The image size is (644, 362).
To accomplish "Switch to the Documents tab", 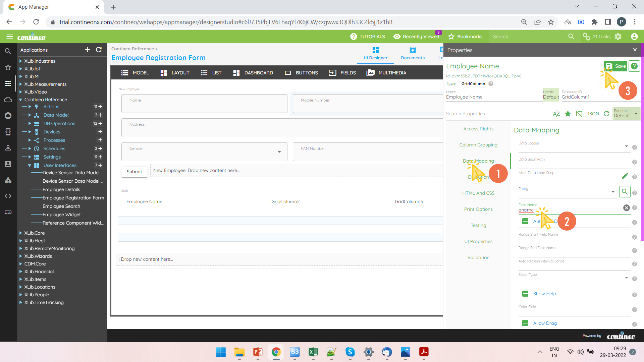I will [413, 54].
